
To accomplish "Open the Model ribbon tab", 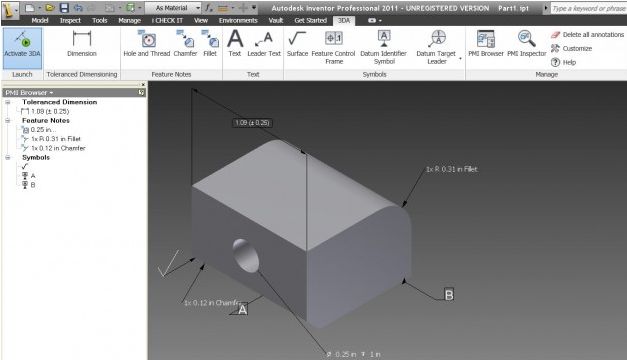I will [40, 20].
